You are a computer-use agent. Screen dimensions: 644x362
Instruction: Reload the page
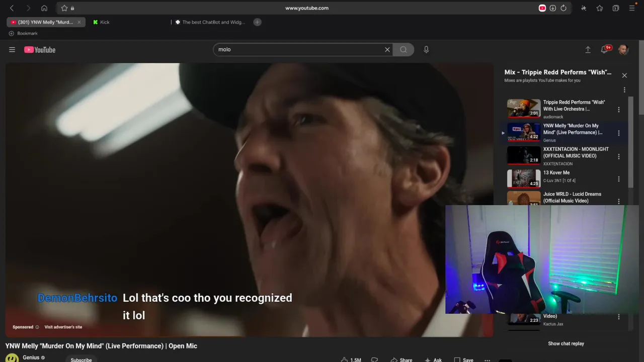[563, 8]
